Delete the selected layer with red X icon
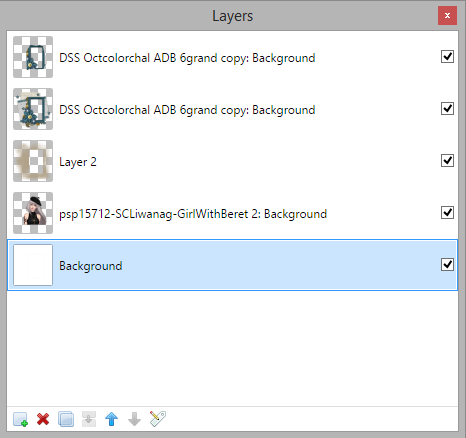This screenshot has width=466, height=438. click(x=43, y=419)
